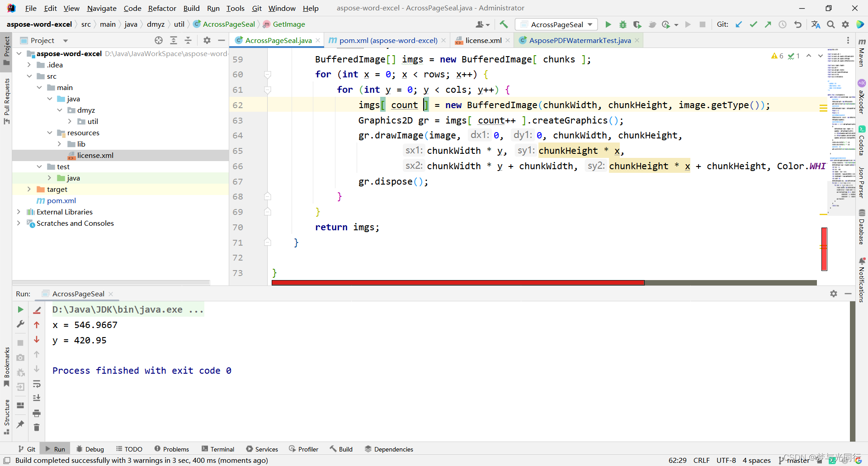Open Run panel settings gear
Screen dimensions: 868x466
834,294
